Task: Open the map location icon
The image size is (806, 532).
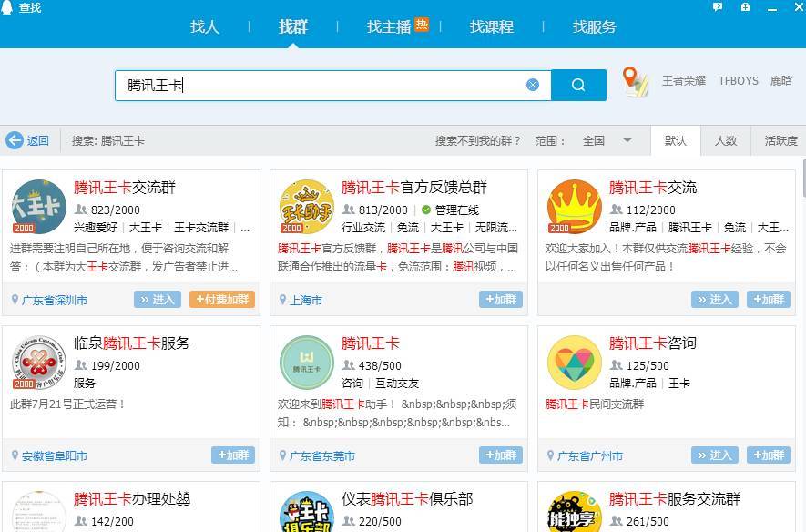Action: (636, 82)
